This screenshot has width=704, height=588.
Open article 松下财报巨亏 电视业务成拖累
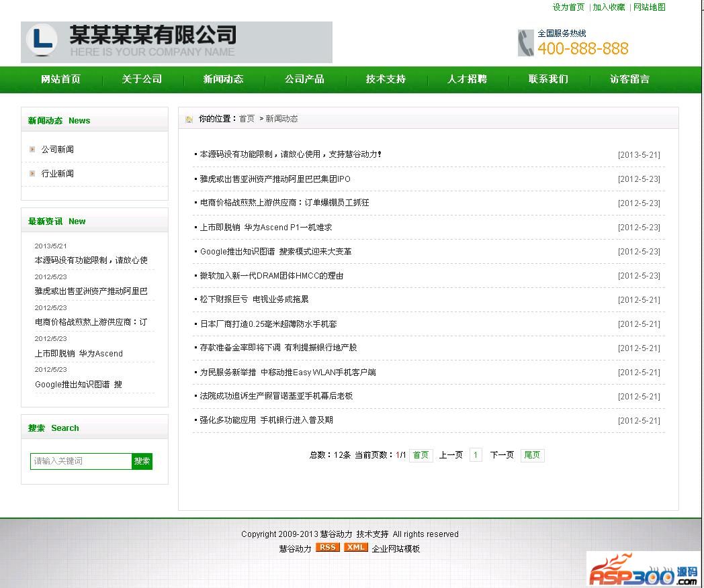[254, 299]
